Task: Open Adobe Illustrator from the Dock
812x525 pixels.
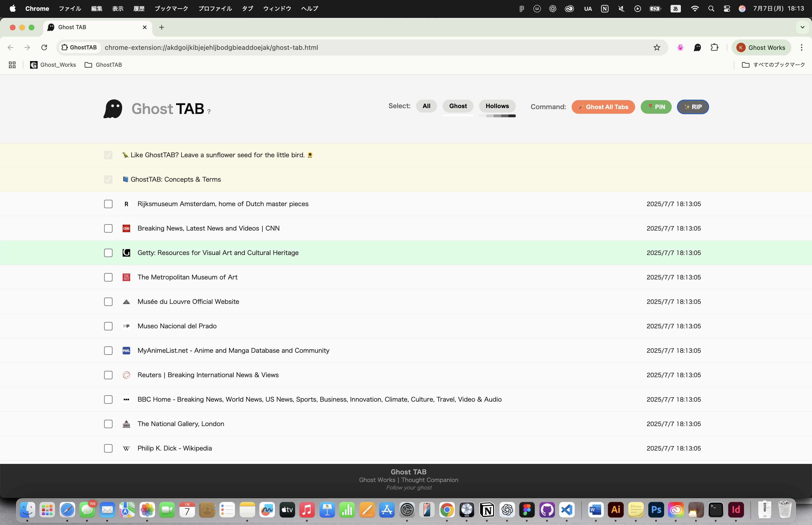Action: click(616, 510)
